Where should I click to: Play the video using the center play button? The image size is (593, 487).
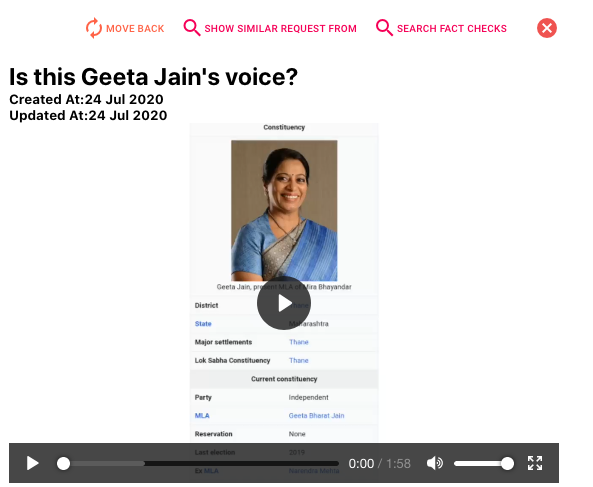pos(284,303)
